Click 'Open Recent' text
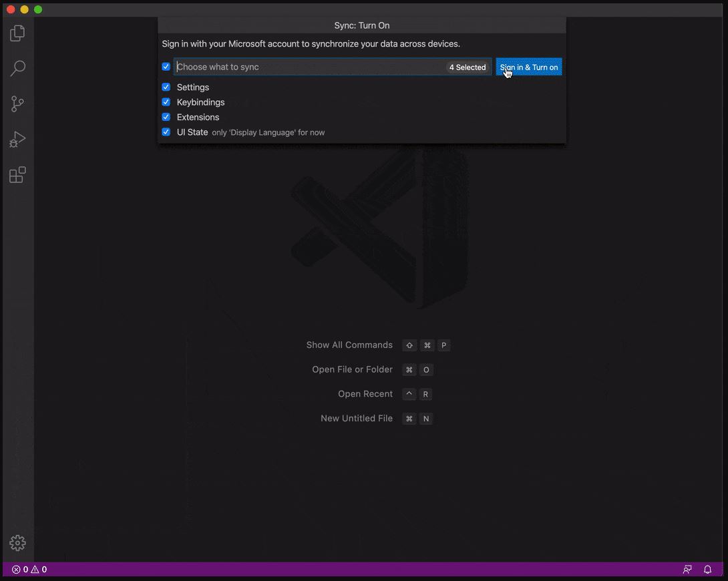 [x=365, y=394]
